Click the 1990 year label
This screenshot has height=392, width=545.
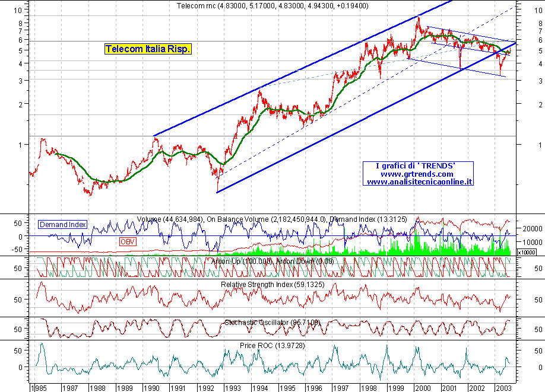pyautogui.click(x=151, y=388)
